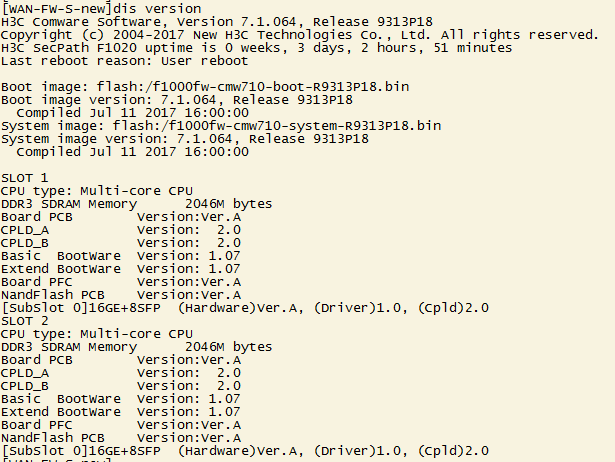Image resolution: width=615 pixels, height=462 pixels.
Task: Click the SubSlot 0 line under SLOT 1
Action: 245,307
